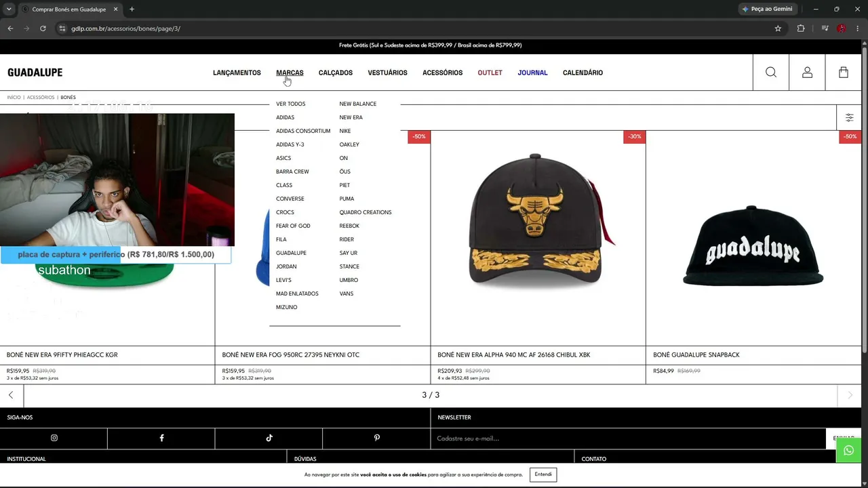Open the WhatsApp chat button
This screenshot has width=868, height=488.
pos(848,450)
